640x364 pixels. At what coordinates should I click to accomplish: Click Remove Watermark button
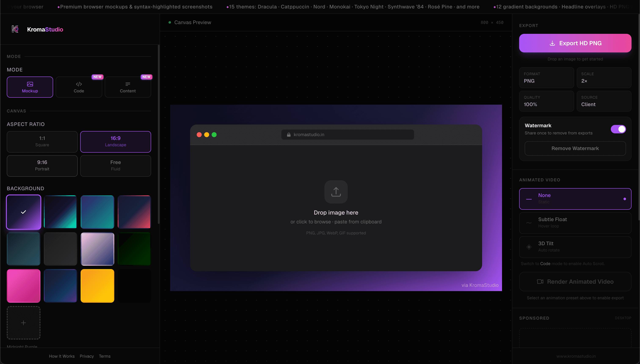[x=575, y=148]
